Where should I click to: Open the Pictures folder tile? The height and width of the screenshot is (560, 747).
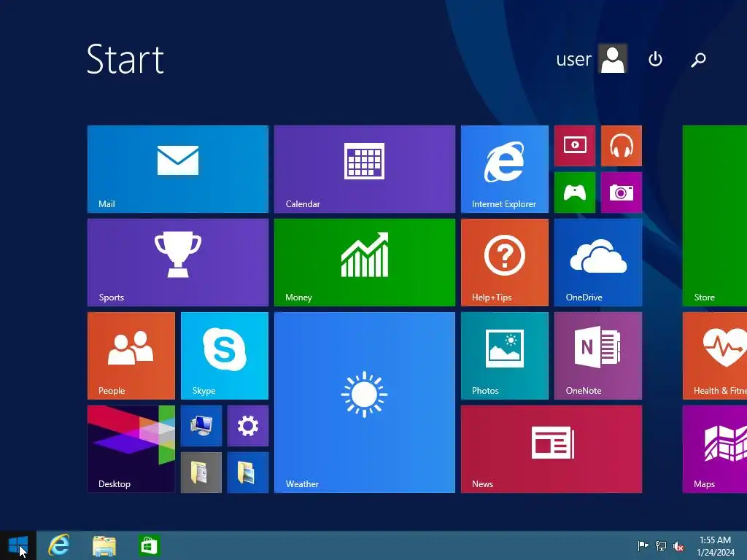(248, 472)
